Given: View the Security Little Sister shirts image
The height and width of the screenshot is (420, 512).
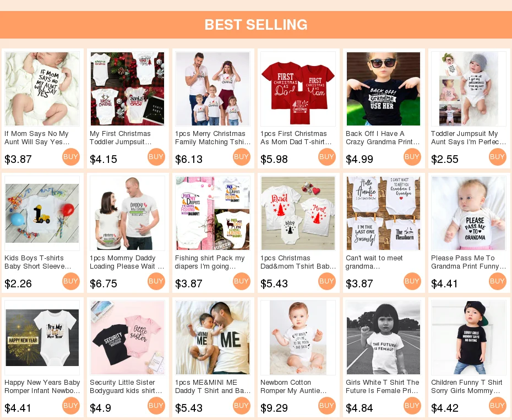Looking at the screenshot, I should (x=127, y=337).
